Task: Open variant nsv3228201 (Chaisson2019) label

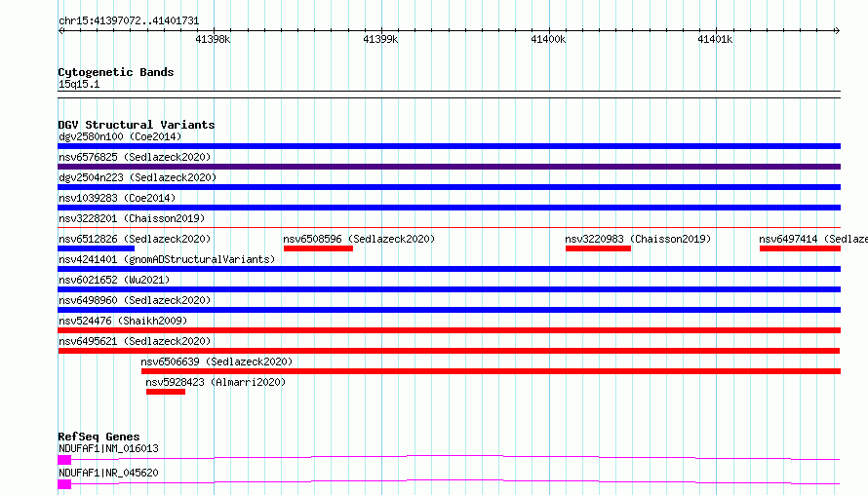Action: coord(132,218)
